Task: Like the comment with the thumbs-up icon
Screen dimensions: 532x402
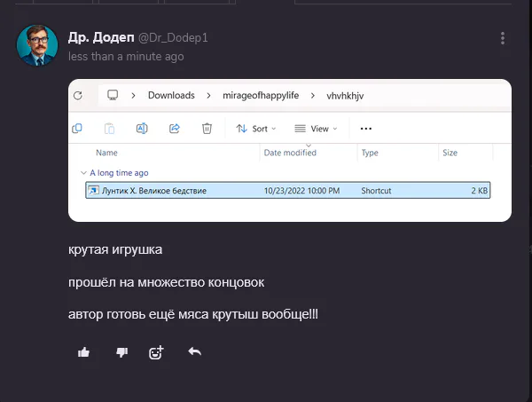Action: 83,352
